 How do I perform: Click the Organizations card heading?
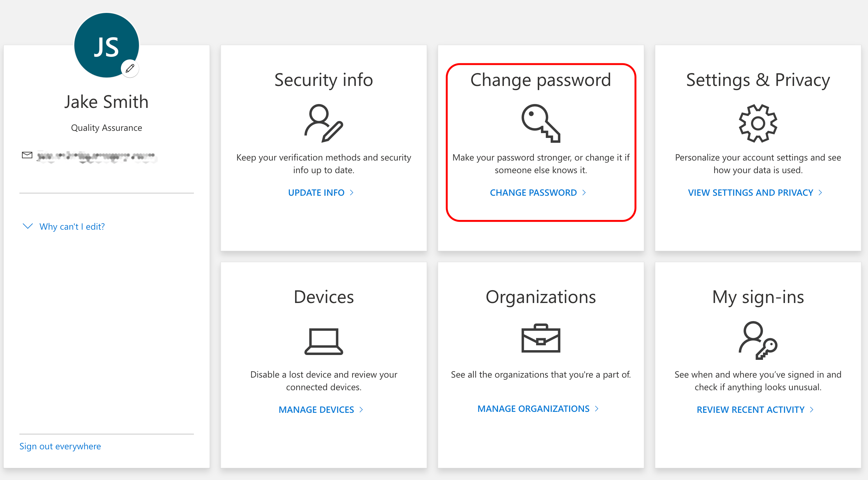pos(540,297)
